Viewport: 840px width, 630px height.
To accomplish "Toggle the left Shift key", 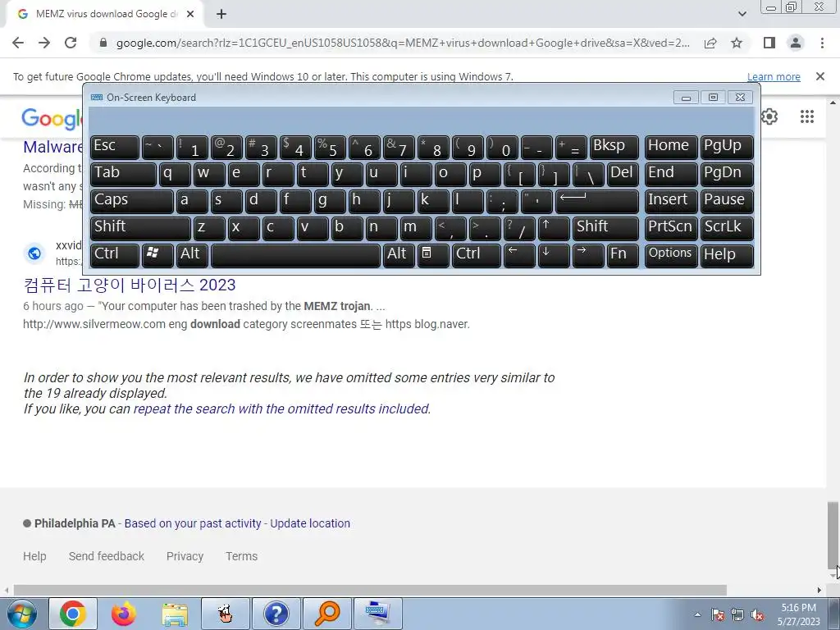I will (x=140, y=228).
